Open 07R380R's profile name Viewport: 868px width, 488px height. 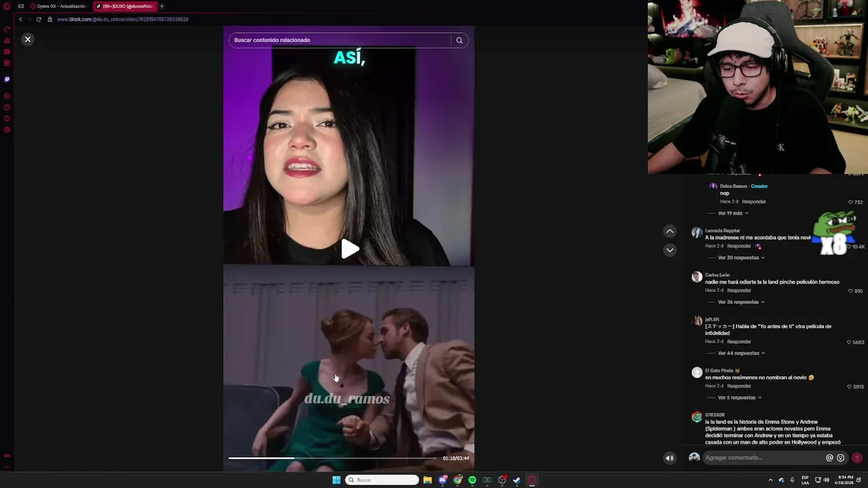point(715,415)
